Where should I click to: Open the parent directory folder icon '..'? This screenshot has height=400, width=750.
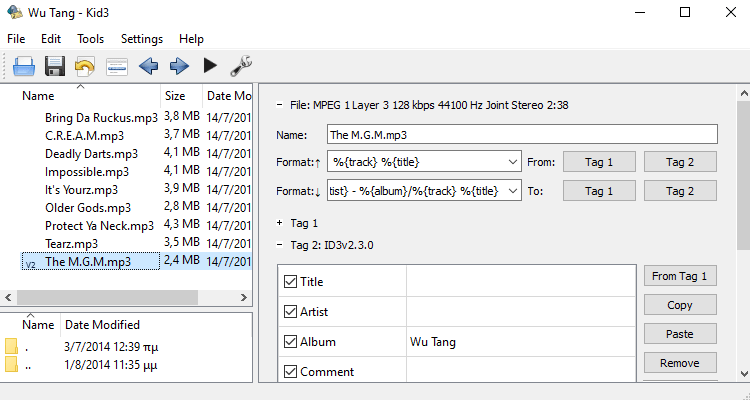(x=11, y=365)
